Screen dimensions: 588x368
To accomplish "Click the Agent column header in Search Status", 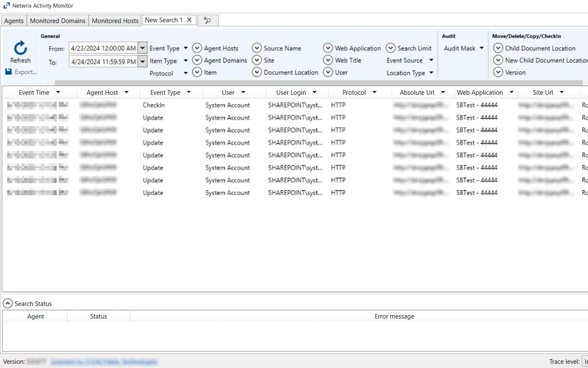I will click(35, 316).
